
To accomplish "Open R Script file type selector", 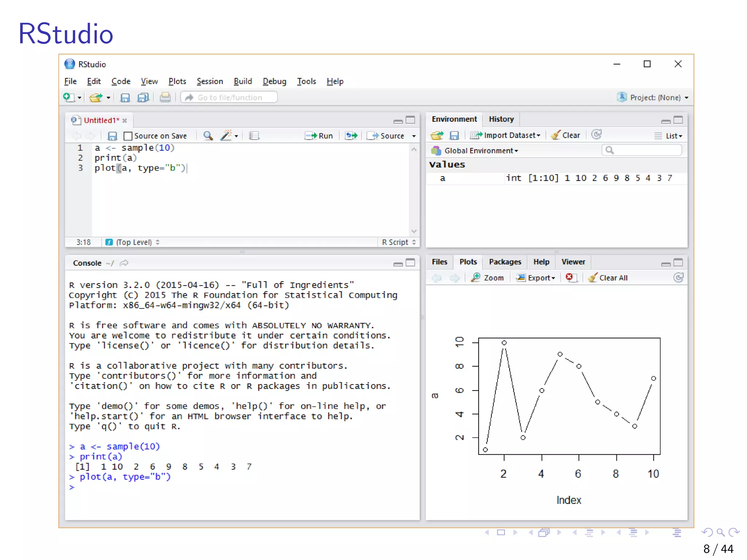I will point(399,242).
